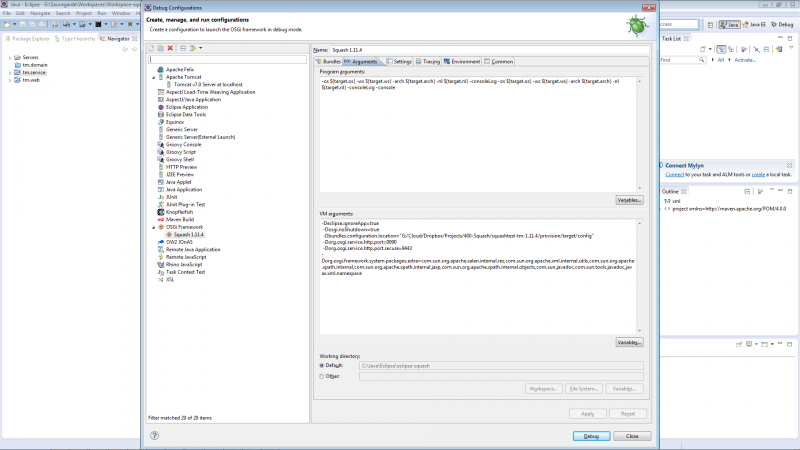Click Workspace button for working directory

click(x=543, y=389)
